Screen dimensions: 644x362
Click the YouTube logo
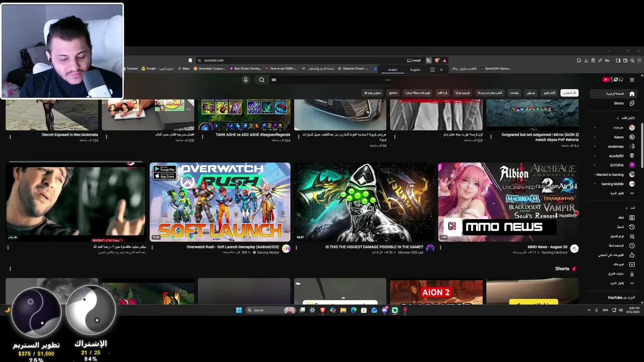pyautogui.click(x=613, y=79)
